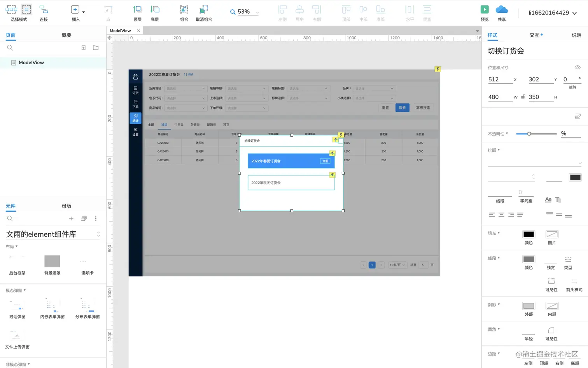Click the 插入 insert tool icon
588x368 pixels.
pos(75,9)
